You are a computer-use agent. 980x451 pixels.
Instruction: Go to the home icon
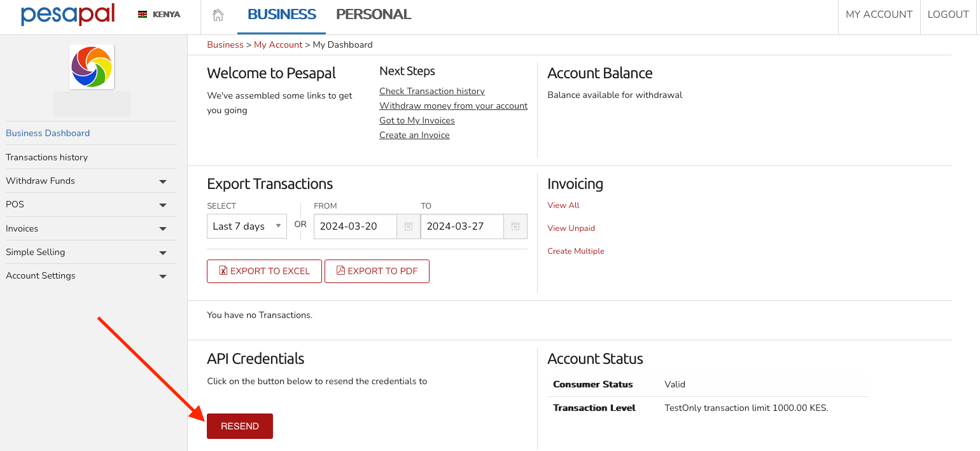click(x=218, y=15)
